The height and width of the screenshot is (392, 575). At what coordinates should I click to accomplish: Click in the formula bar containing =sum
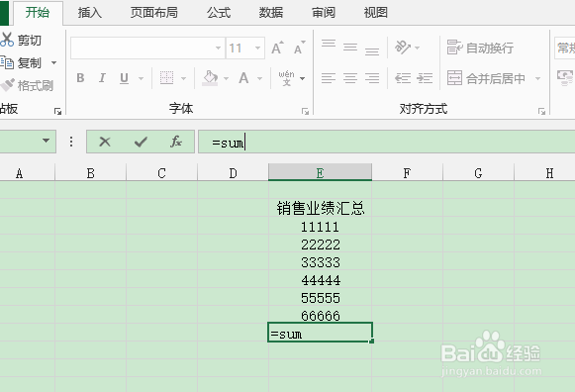pos(387,142)
